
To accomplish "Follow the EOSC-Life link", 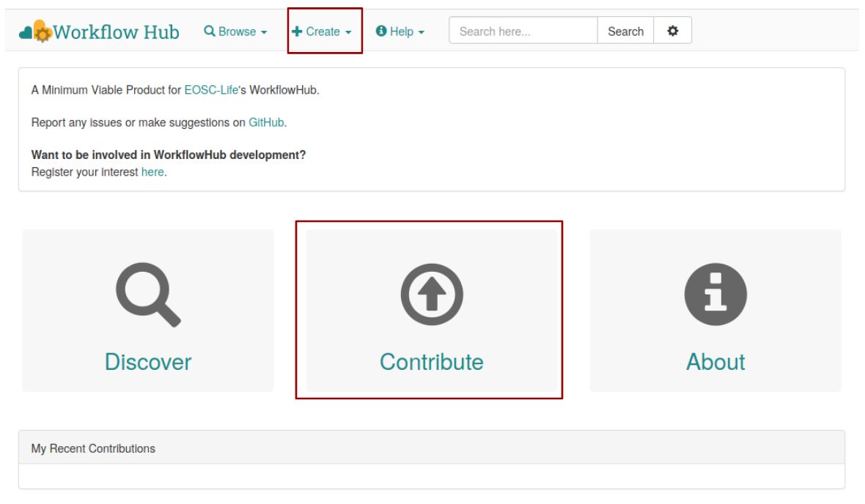I will [211, 90].
